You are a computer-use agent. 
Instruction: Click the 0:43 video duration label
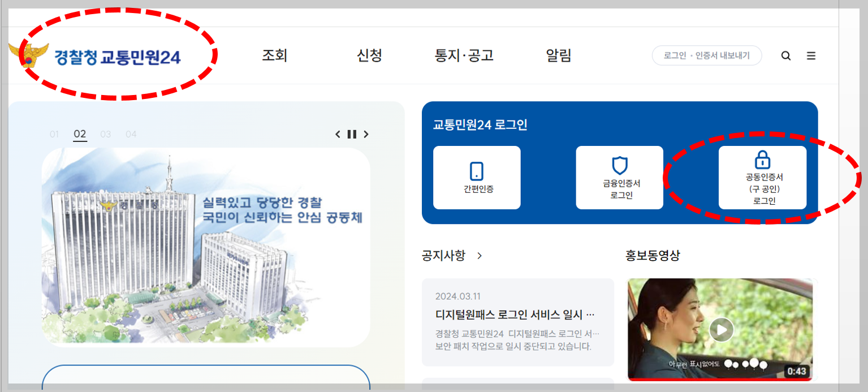click(x=796, y=372)
